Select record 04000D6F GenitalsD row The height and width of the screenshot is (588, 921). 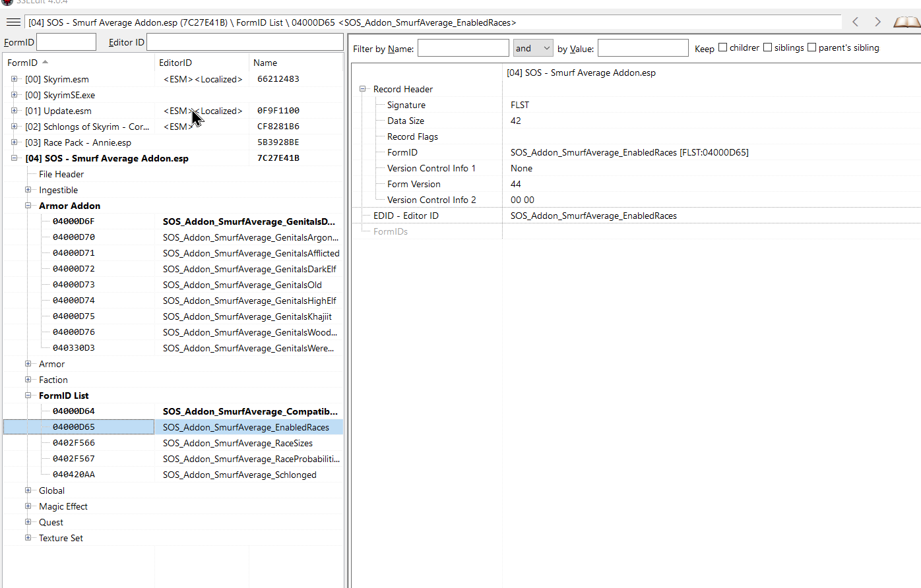tap(173, 221)
